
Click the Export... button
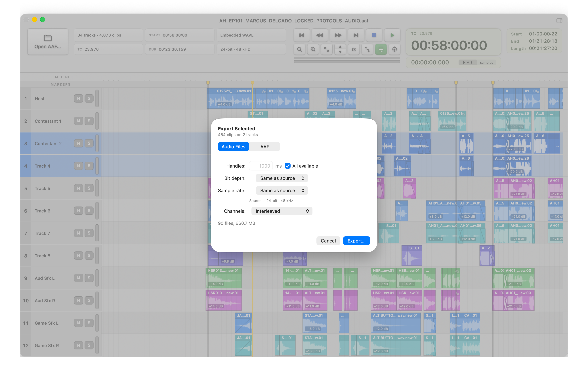coord(356,241)
